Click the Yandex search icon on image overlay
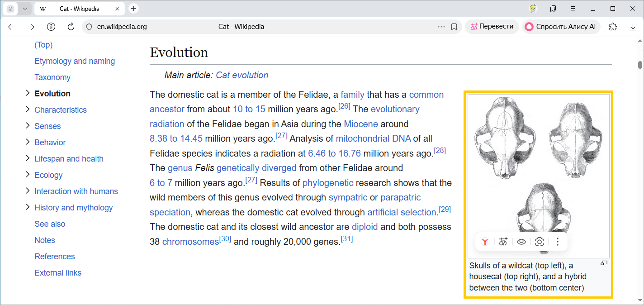644x305 pixels. click(x=485, y=242)
